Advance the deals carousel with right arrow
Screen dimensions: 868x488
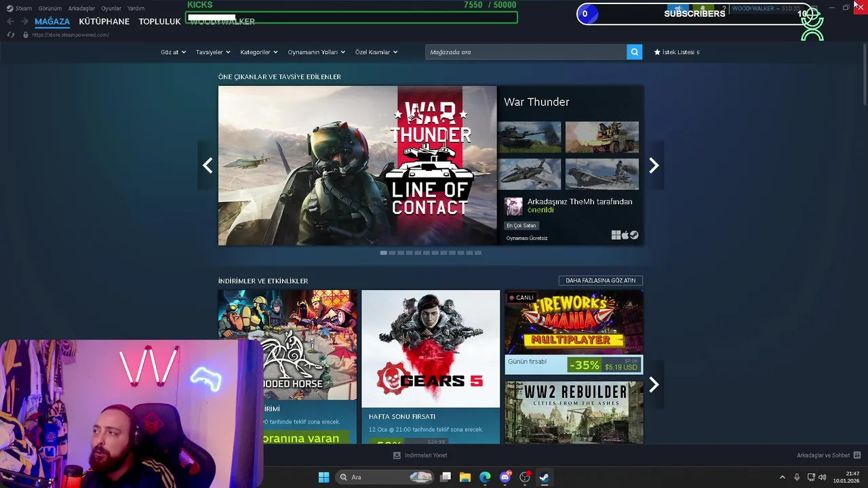click(654, 385)
